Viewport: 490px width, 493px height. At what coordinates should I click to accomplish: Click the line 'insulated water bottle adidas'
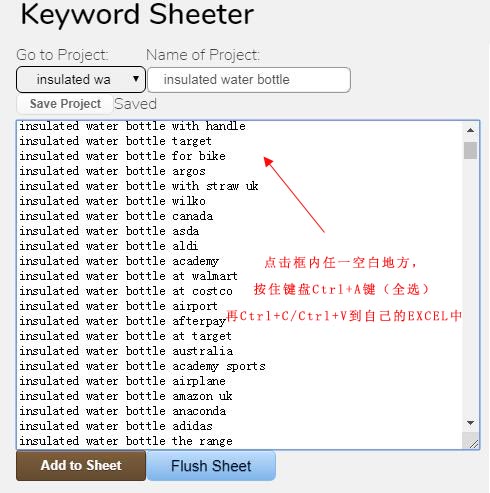(x=116, y=426)
